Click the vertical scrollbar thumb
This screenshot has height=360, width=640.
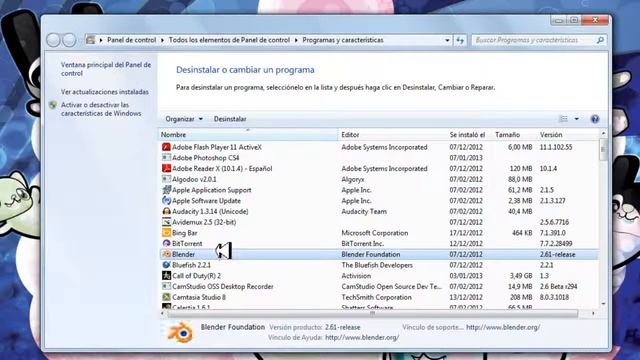tap(603, 149)
